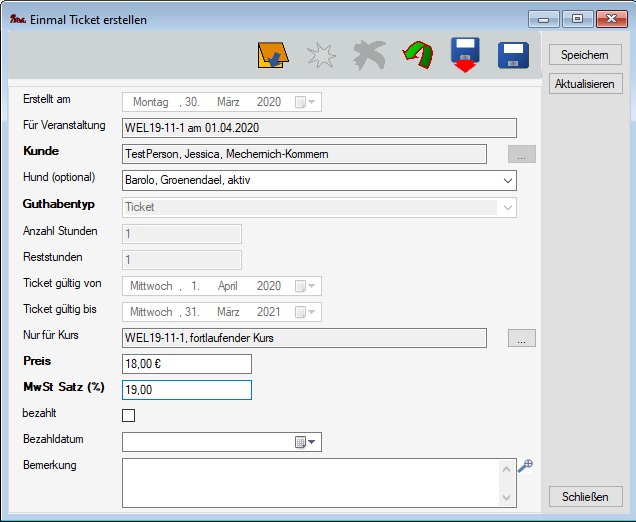Toggle the bezahlt checkbox
The image size is (636, 522).
point(128,415)
